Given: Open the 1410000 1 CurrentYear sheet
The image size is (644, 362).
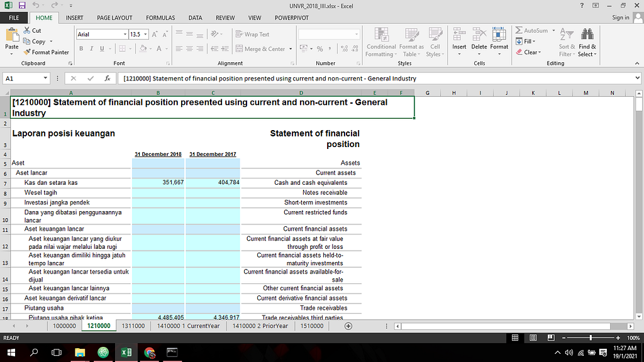Looking at the screenshot, I should 188,326.
